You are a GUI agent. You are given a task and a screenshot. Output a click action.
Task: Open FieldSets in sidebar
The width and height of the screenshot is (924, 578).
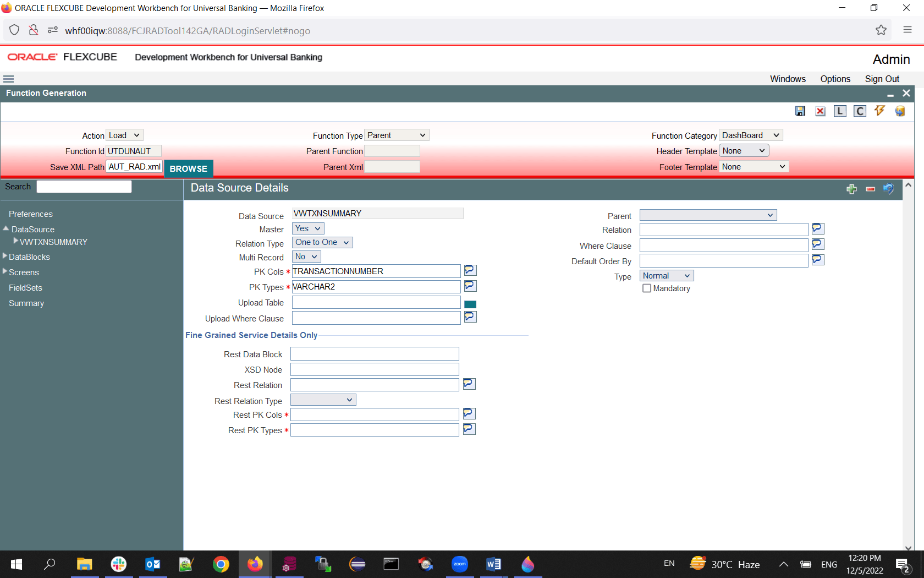pos(25,288)
